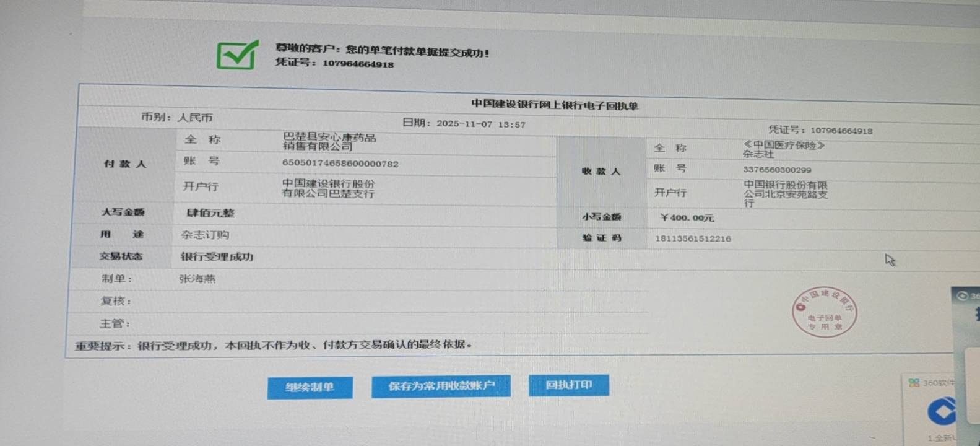This screenshot has height=446, width=980.
Task: Click the amount ¥400.00元 value
Action: coord(687,217)
